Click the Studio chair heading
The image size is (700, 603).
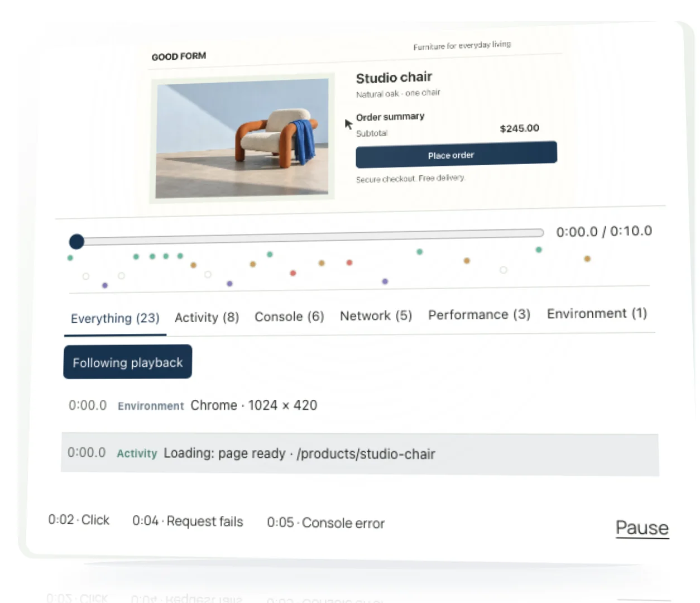[x=394, y=78]
